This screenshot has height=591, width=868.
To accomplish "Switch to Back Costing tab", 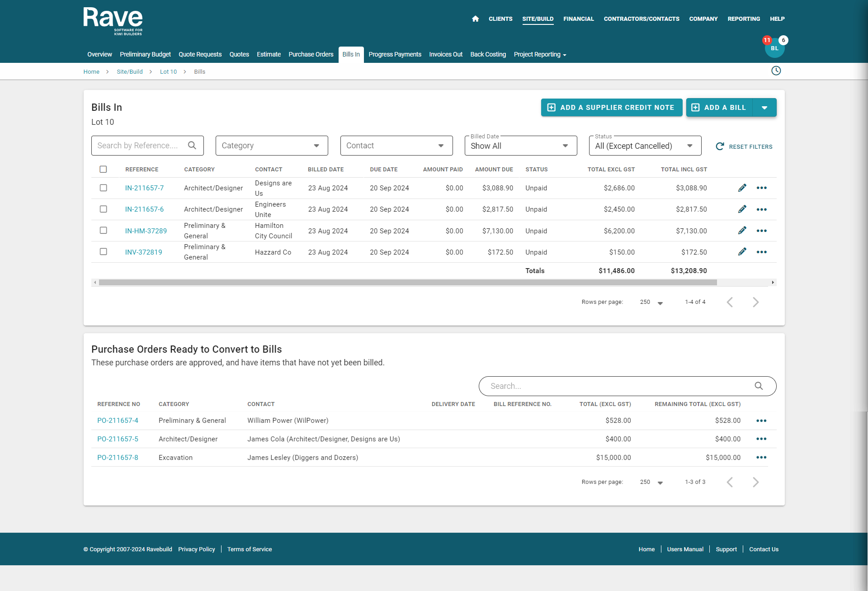I will (x=488, y=54).
